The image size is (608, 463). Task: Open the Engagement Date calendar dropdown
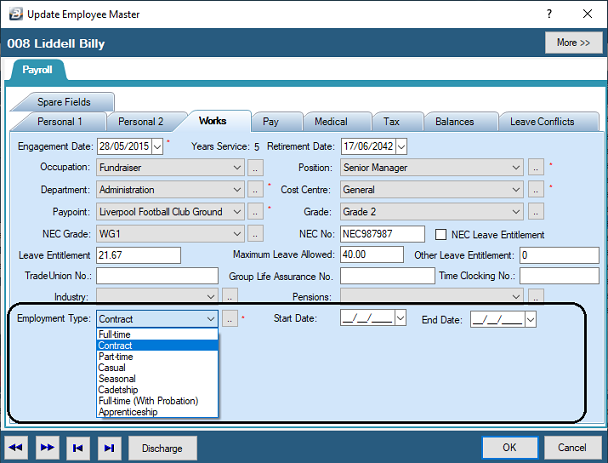157,147
